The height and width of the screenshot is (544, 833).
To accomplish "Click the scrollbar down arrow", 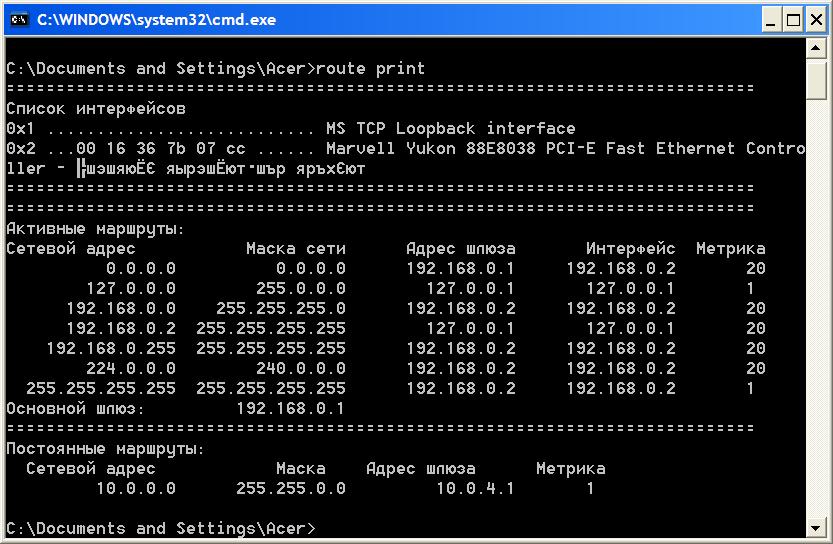I will (x=817, y=527).
